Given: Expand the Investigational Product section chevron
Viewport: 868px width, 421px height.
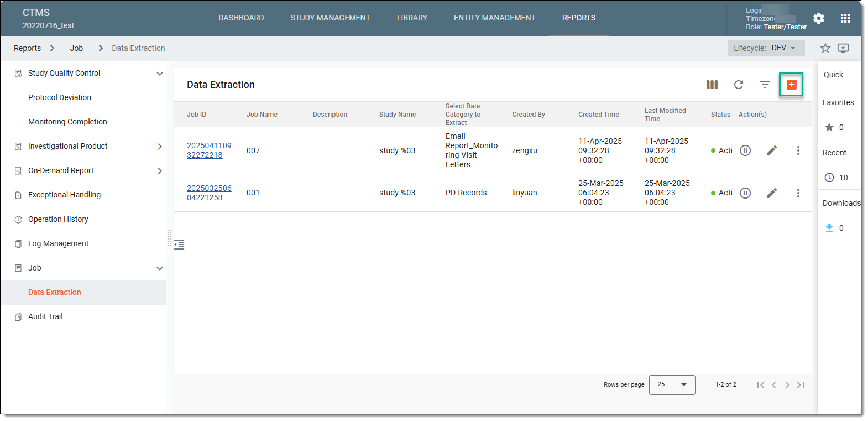Looking at the screenshot, I should [x=160, y=147].
